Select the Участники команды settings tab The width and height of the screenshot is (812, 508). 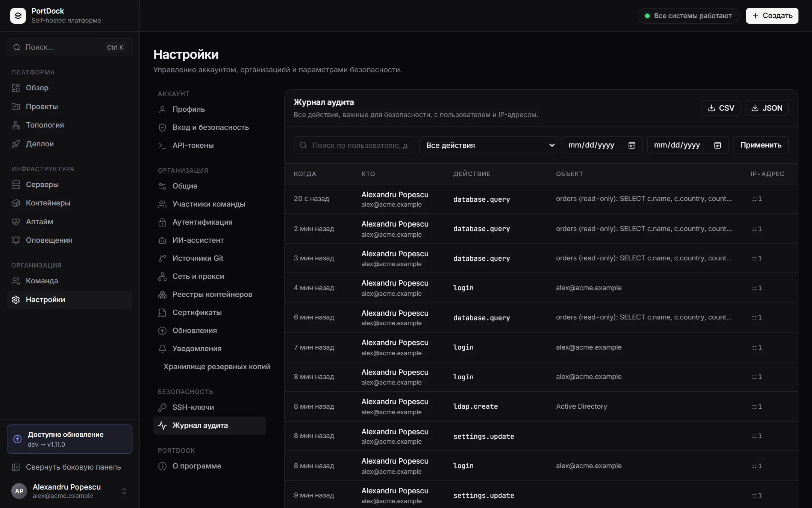(209, 204)
